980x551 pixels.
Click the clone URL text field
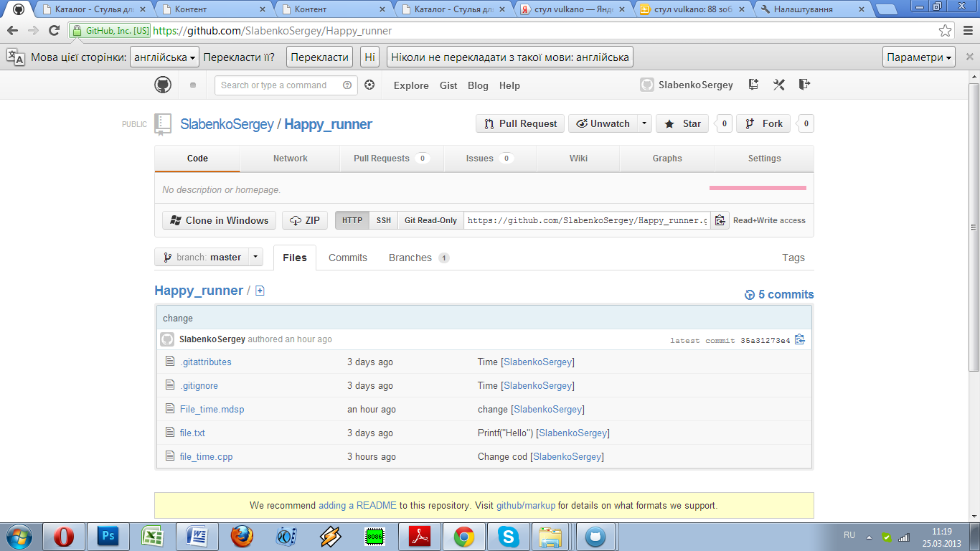pyautogui.click(x=587, y=220)
